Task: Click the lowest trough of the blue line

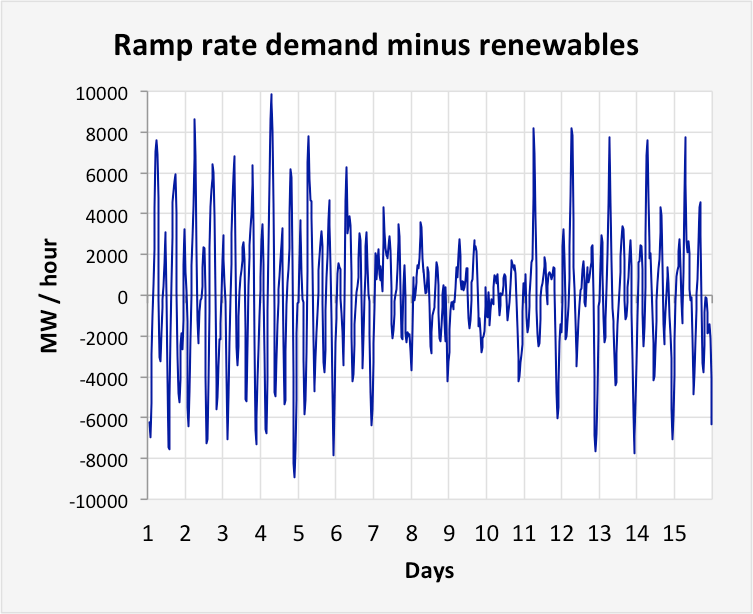Action: click(x=294, y=477)
